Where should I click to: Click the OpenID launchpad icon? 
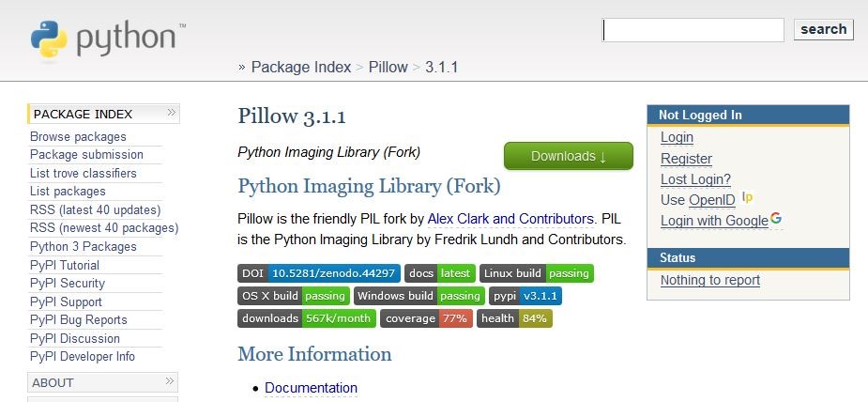[748, 197]
